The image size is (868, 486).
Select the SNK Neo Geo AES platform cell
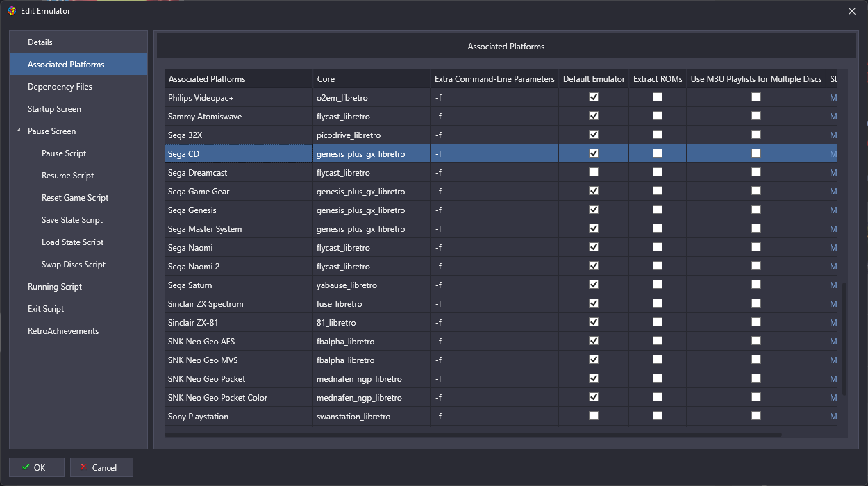coord(238,341)
